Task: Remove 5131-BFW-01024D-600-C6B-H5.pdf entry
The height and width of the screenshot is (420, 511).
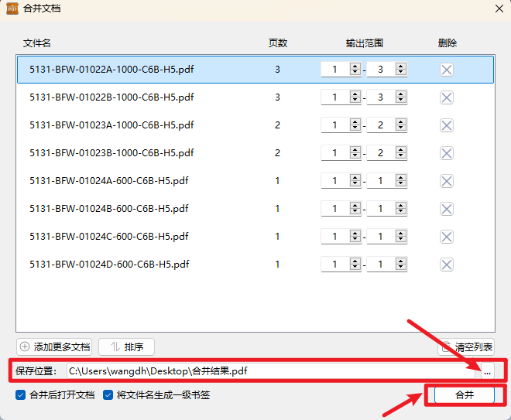Action: [x=447, y=265]
